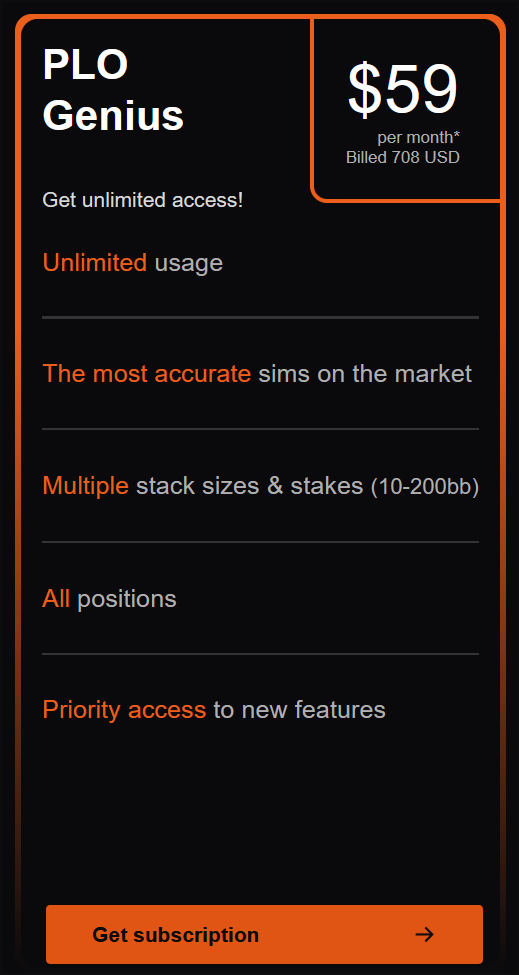Viewport: 519px width, 975px height.
Task: Click the Priority access highlighted text
Action: [x=124, y=710]
